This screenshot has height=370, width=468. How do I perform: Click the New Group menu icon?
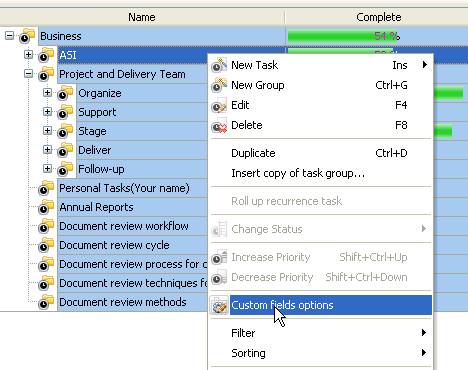pos(219,85)
